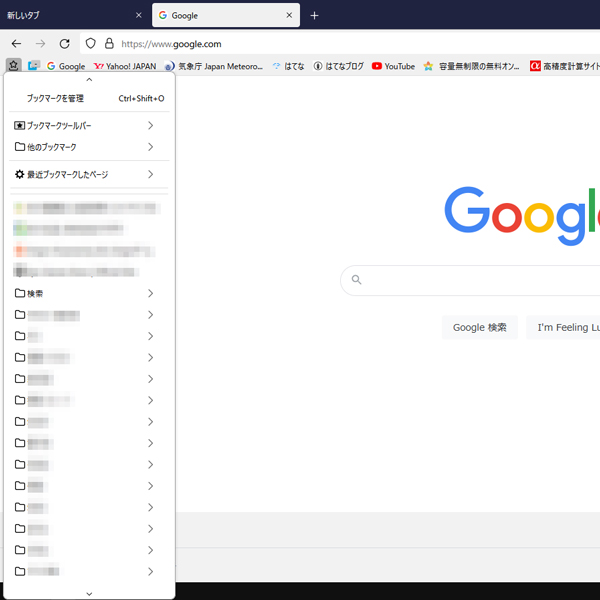Click the Google search input box
The image size is (600, 600).
pos(471,280)
